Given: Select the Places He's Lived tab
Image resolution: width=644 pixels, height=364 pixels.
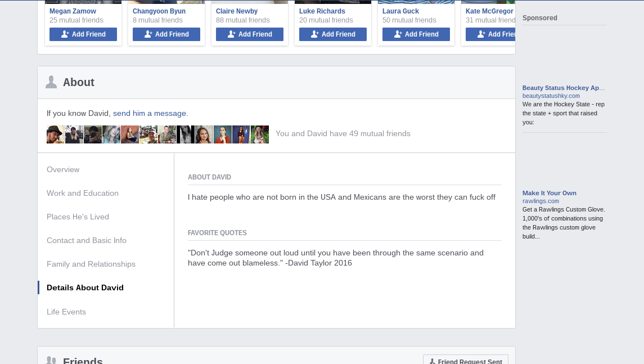Looking at the screenshot, I should click(78, 217).
